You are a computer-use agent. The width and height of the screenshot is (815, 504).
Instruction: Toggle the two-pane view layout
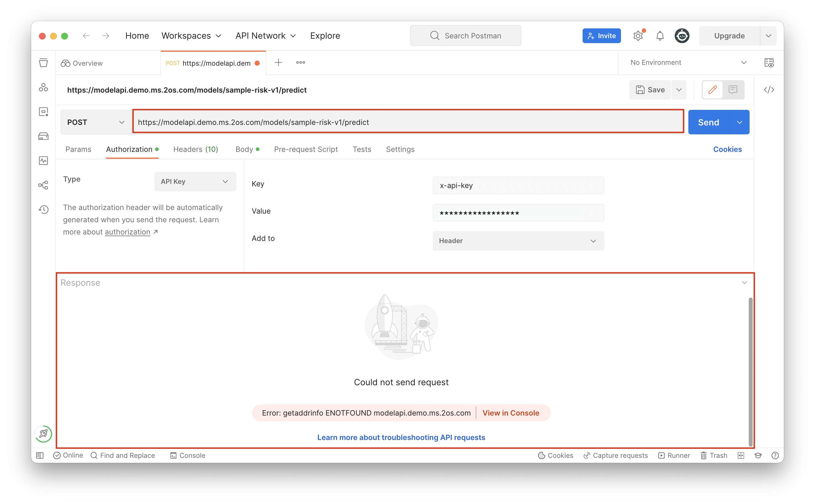tap(741, 455)
